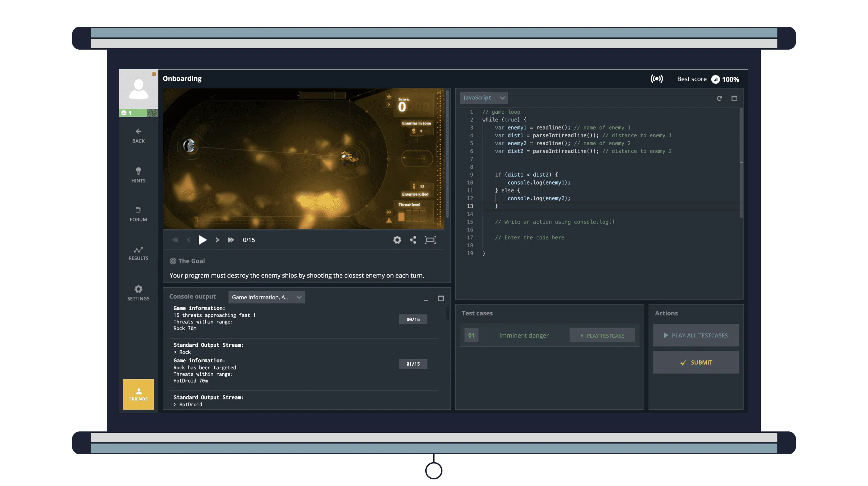Open the Forum panel
The width and height of the screenshot is (868, 486).
pyautogui.click(x=138, y=214)
